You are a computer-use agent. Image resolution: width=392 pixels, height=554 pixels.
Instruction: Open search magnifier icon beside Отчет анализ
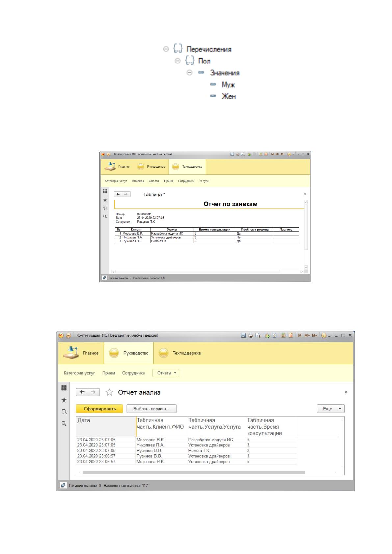click(64, 423)
